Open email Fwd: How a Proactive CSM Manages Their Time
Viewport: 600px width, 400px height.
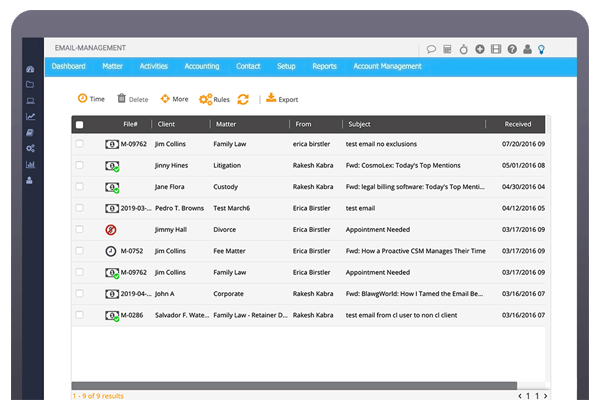(416, 251)
